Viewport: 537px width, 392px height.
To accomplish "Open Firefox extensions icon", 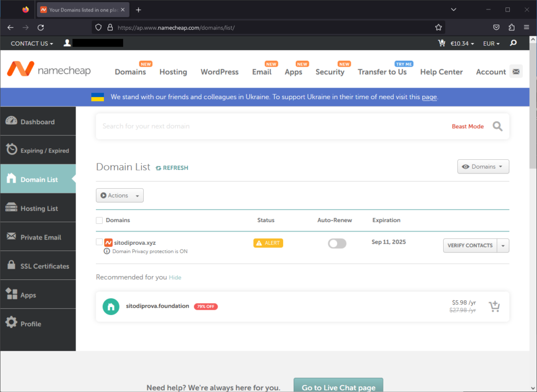I will [511, 27].
